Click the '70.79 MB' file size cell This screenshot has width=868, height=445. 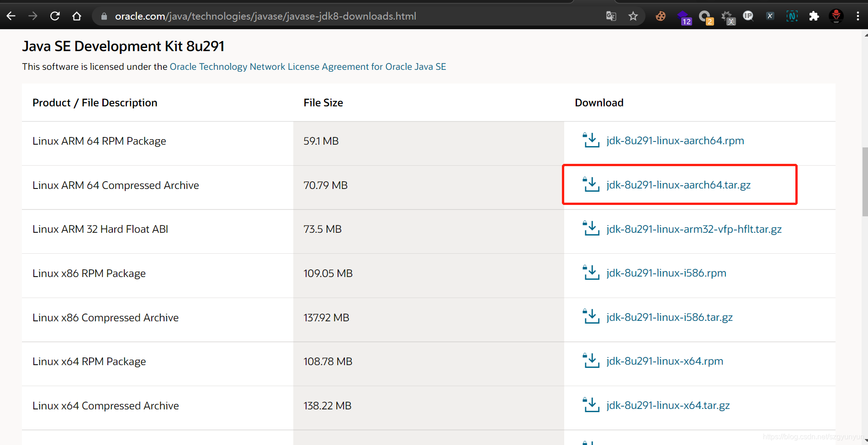(x=429, y=188)
